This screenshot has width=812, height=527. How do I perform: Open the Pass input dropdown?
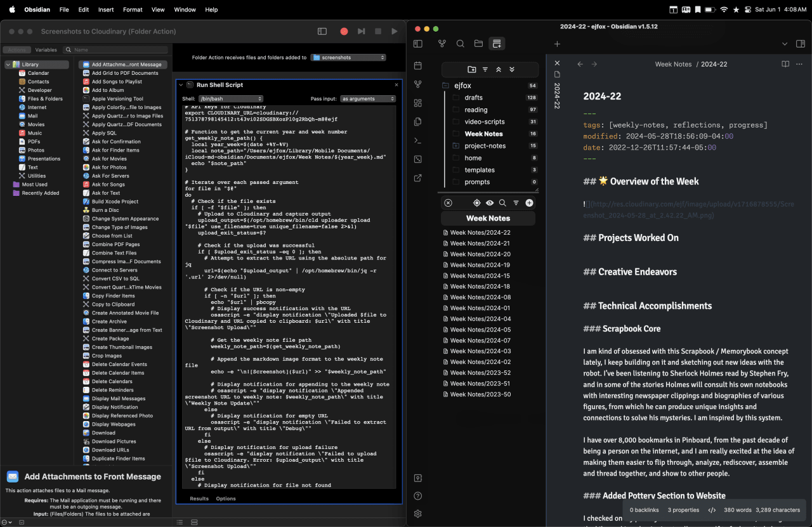click(368, 99)
